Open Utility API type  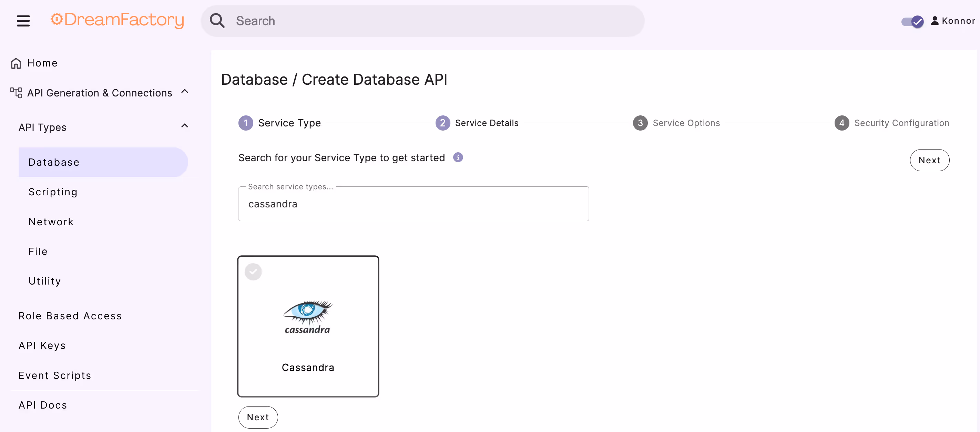[x=44, y=281]
